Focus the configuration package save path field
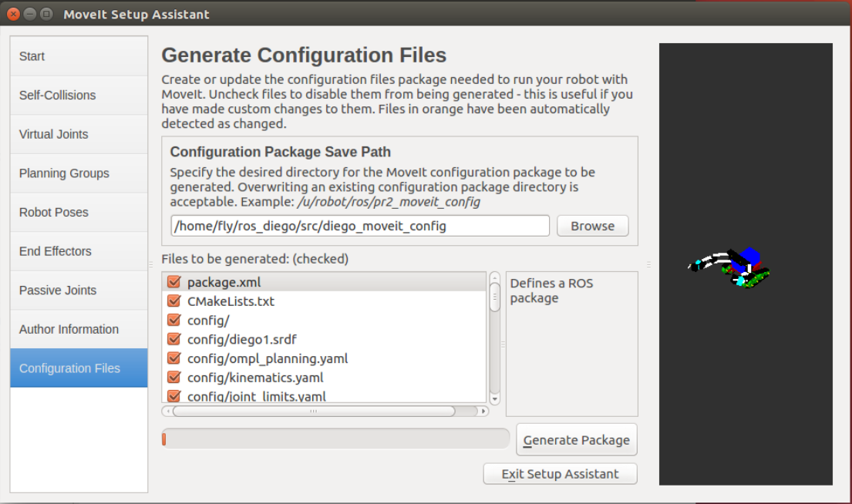The width and height of the screenshot is (852, 504). (x=360, y=226)
